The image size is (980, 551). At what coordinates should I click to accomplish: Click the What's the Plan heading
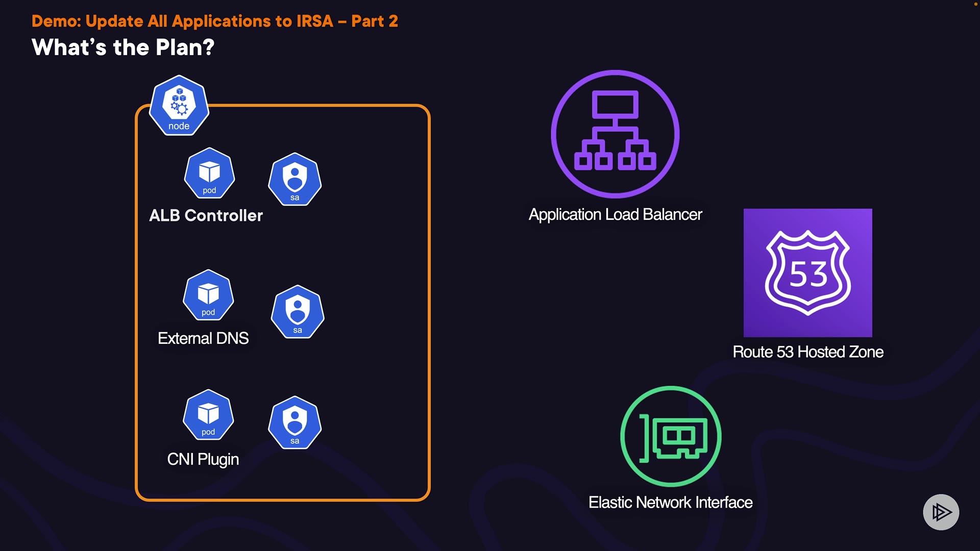click(x=123, y=47)
